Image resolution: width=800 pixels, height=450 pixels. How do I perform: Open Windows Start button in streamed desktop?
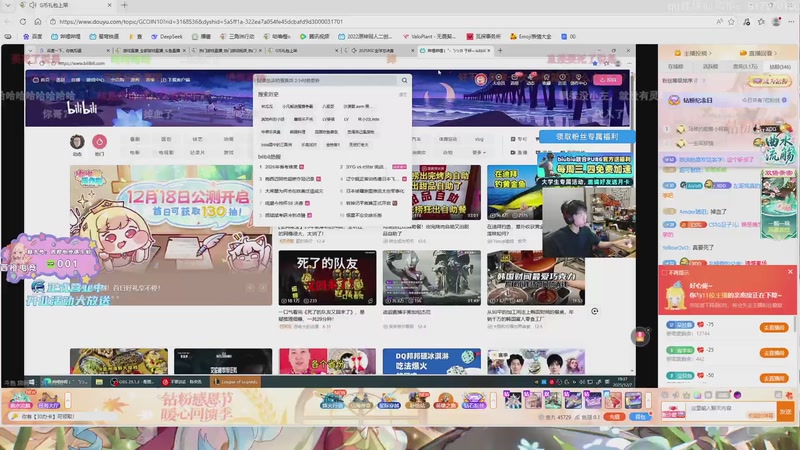(32, 382)
